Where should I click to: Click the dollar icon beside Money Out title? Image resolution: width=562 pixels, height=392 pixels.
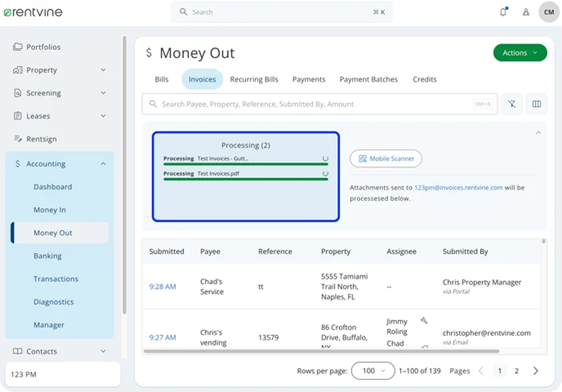click(x=149, y=53)
